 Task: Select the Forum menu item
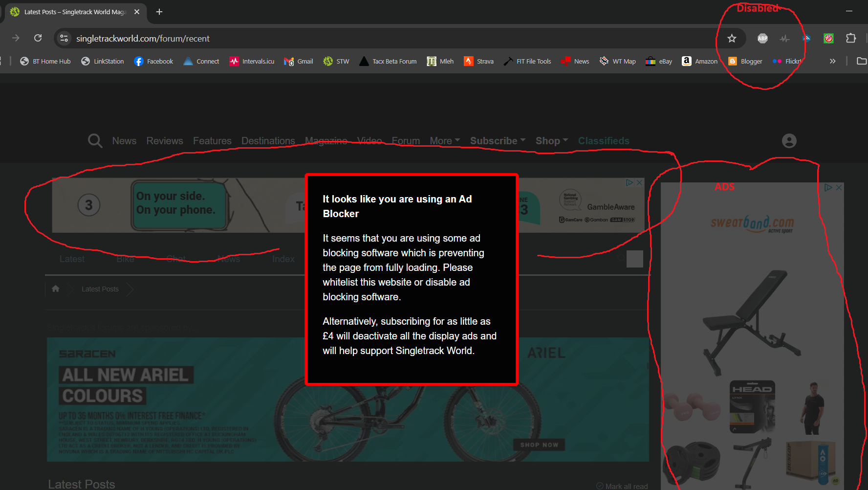pyautogui.click(x=406, y=141)
